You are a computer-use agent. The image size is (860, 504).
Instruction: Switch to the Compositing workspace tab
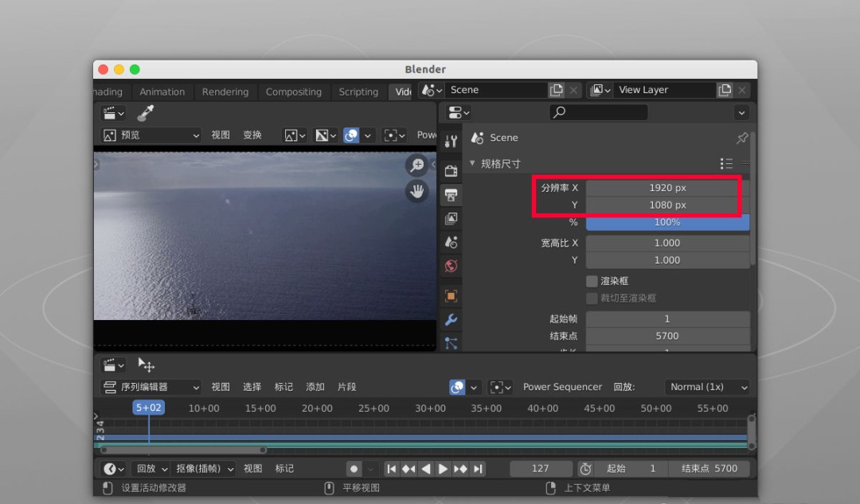click(293, 92)
